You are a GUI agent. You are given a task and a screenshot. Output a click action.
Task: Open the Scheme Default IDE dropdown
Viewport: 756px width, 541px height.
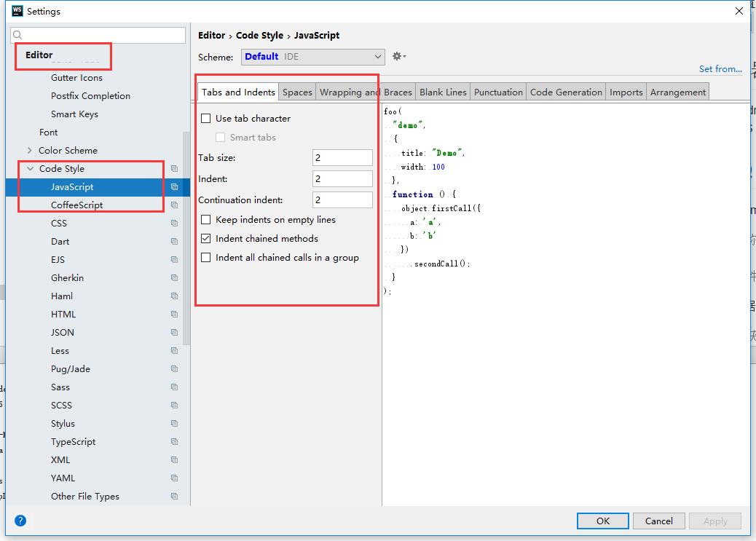(x=313, y=57)
